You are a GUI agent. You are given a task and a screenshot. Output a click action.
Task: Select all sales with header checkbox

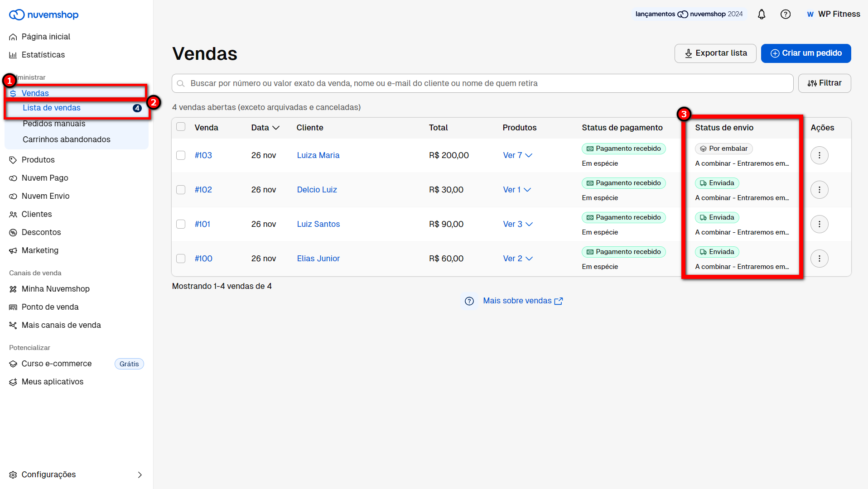click(x=181, y=127)
